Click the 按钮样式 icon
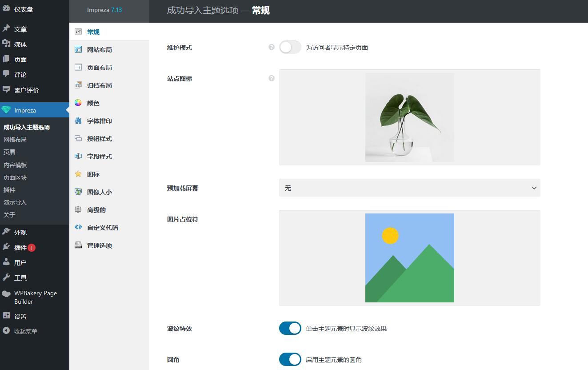 78,139
